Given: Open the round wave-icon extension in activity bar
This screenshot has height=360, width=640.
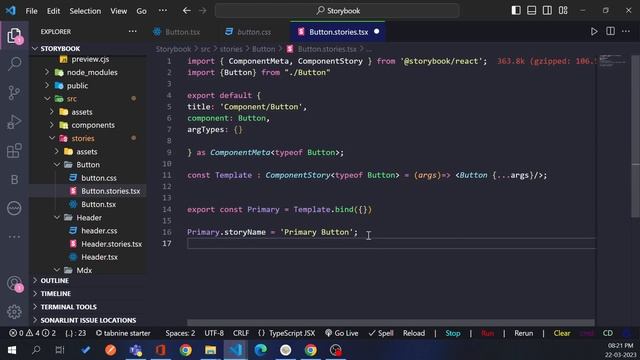Looking at the screenshot, I should tap(14, 208).
